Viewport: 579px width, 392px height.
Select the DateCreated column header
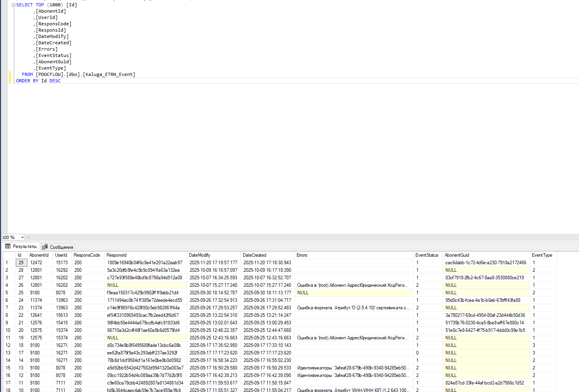click(267, 255)
